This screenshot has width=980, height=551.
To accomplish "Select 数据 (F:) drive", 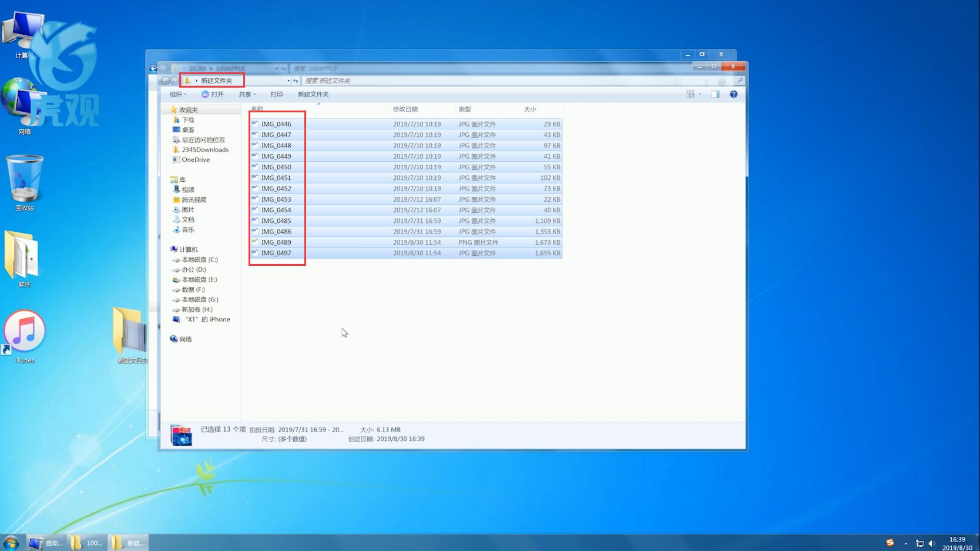I will tap(193, 290).
